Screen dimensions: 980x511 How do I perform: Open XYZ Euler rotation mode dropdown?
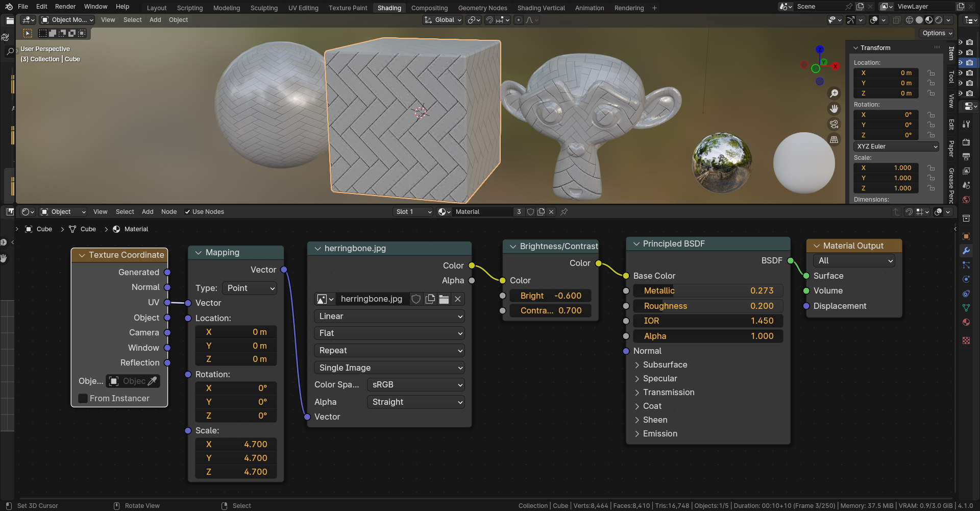coord(896,147)
